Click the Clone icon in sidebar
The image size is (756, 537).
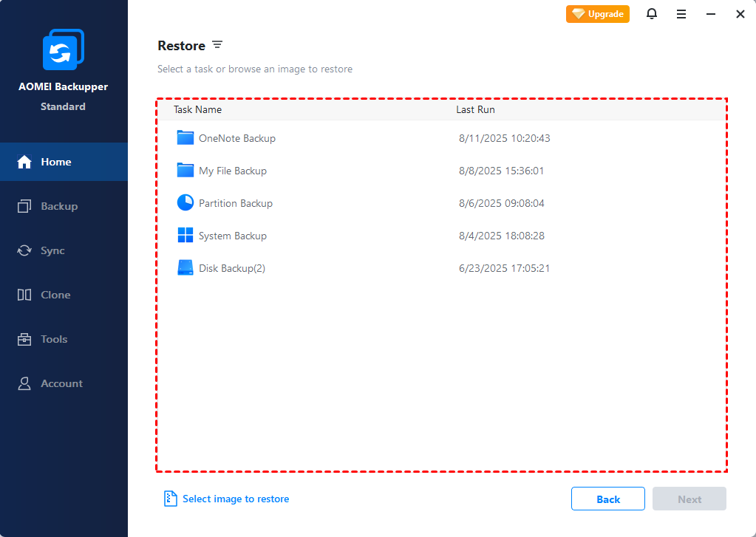(24, 295)
